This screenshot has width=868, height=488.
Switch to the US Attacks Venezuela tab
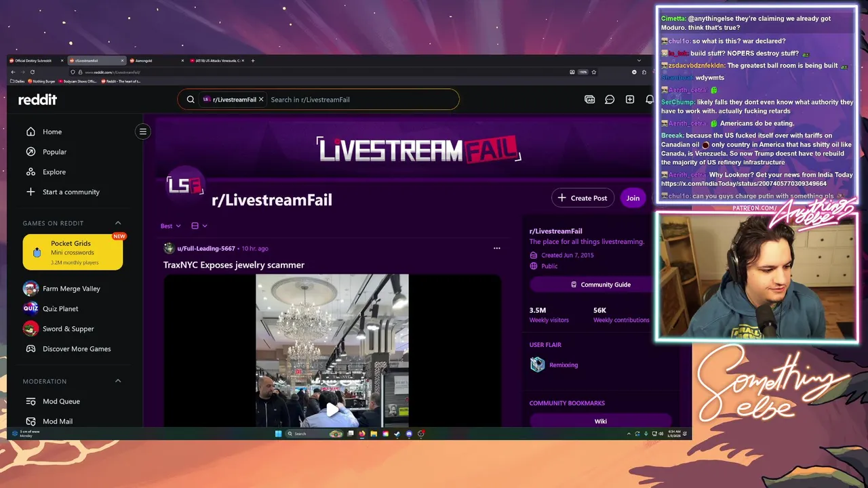coord(218,60)
